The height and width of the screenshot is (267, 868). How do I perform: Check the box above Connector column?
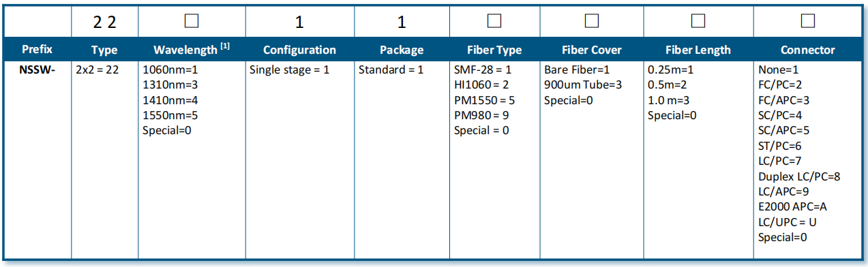click(x=807, y=21)
